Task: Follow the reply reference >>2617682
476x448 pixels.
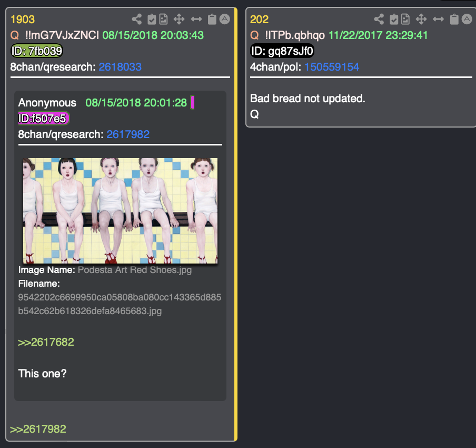Action: (46, 342)
